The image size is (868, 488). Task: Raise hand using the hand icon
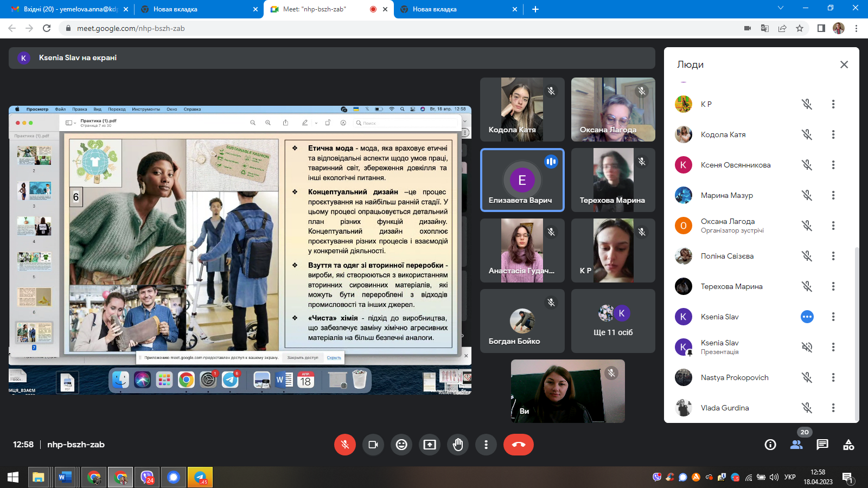[x=458, y=445]
